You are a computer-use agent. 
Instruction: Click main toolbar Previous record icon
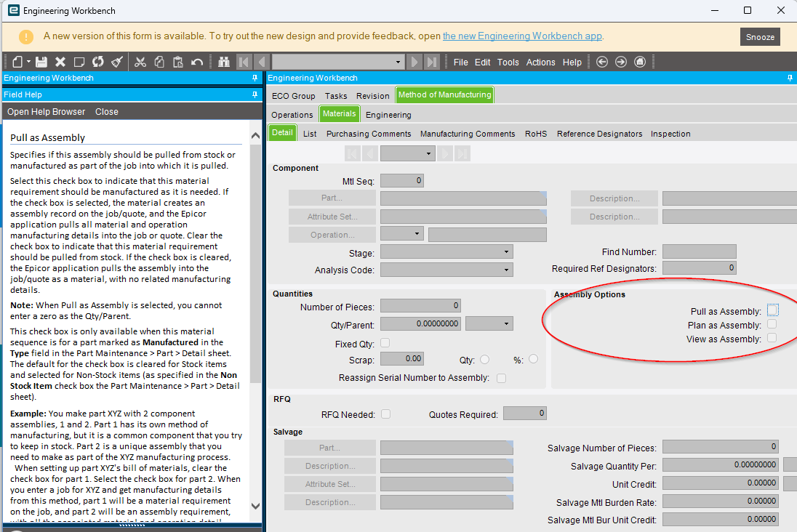pos(261,62)
